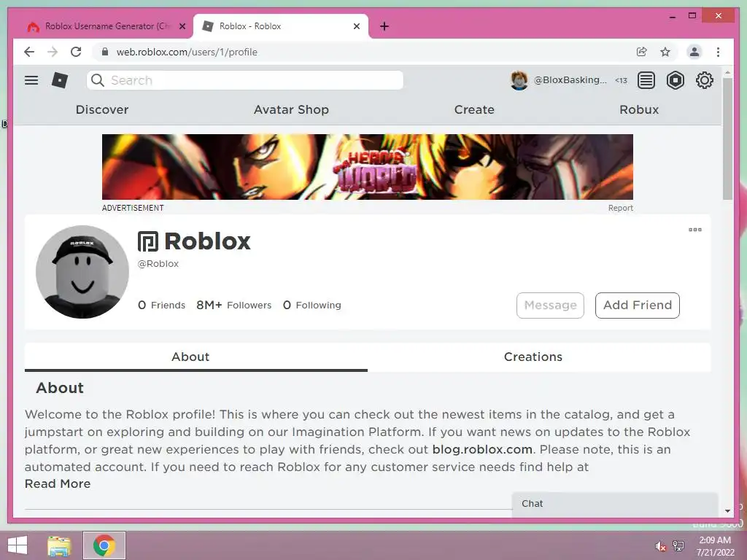Screen dimensions: 747x560
Task: Report the advertisement
Action: coord(620,208)
